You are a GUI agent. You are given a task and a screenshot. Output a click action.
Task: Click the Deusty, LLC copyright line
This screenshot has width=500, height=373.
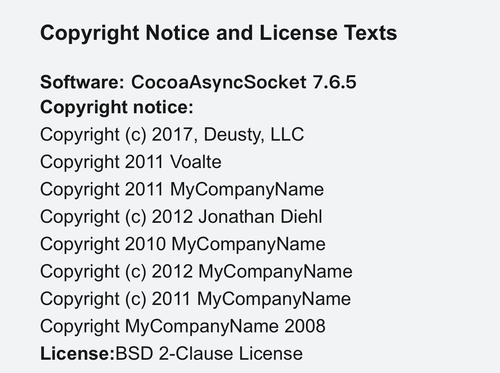click(172, 135)
